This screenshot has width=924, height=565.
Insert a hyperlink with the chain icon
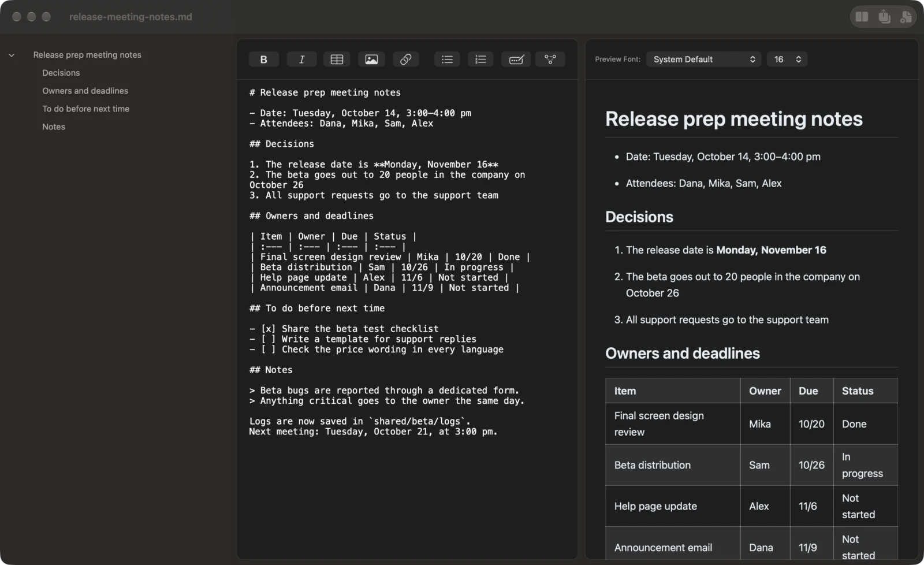(406, 60)
